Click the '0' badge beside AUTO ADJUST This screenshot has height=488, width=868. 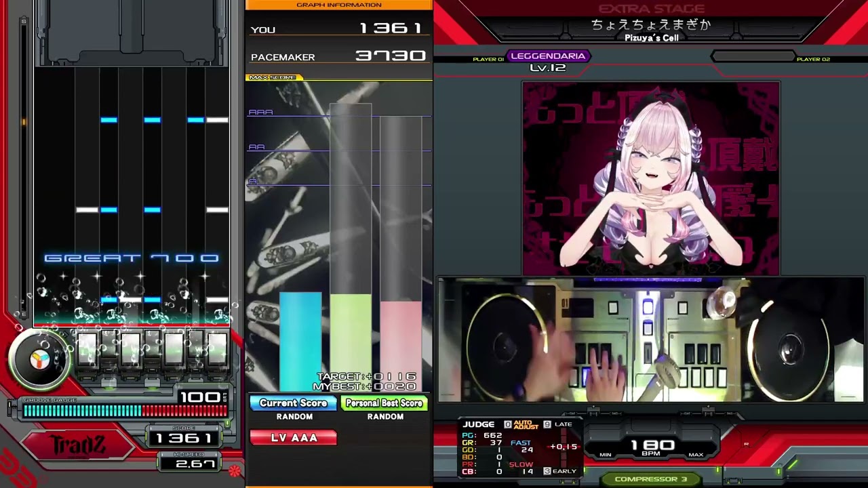click(x=507, y=424)
